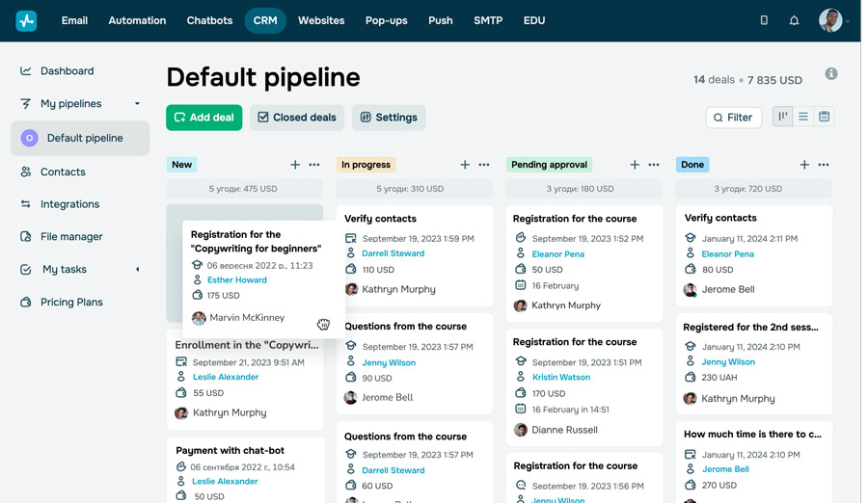Screen dimensions: 868x503
Task: Open the Automation tab
Action: (137, 20)
